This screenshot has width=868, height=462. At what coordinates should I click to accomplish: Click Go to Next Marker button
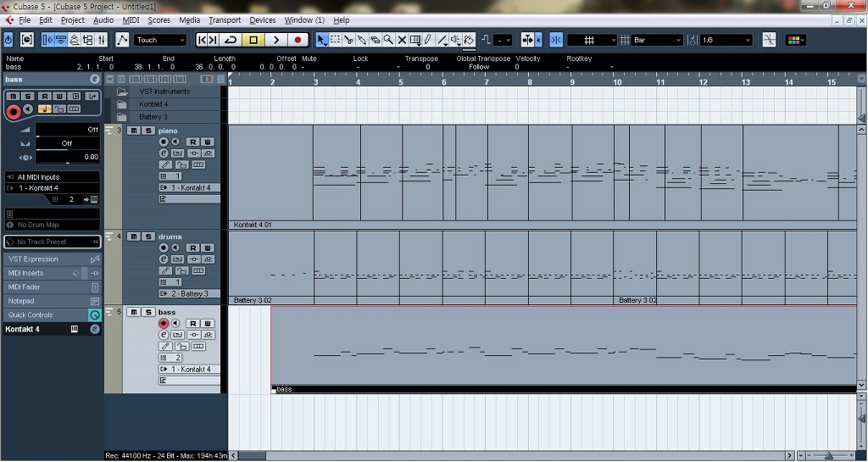click(x=213, y=40)
